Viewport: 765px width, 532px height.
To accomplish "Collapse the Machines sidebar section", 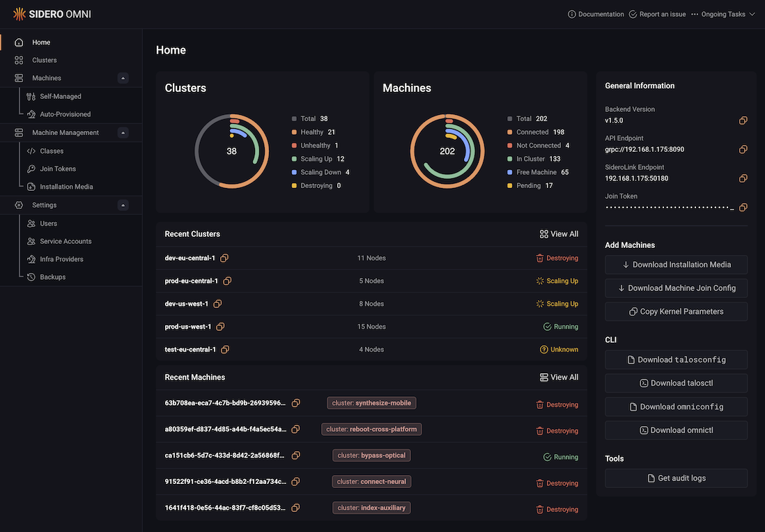I will click(x=123, y=78).
